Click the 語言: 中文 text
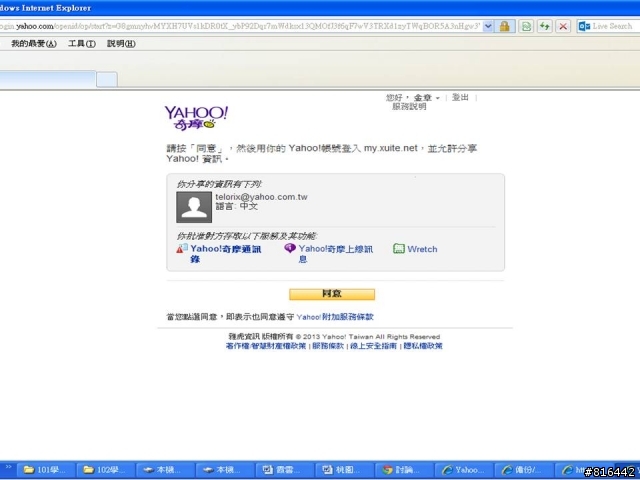The height and width of the screenshot is (480, 640). [237, 207]
